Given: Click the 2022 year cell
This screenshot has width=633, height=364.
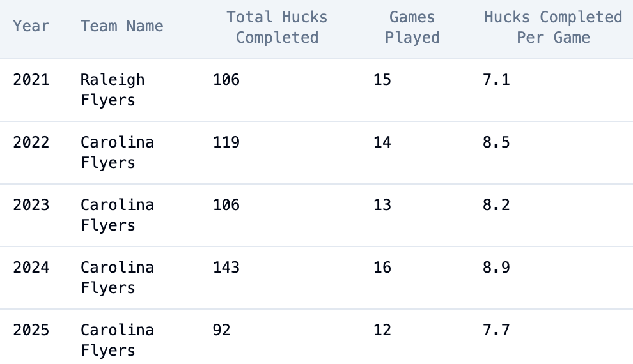Looking at the screenshot, I should click(x=31, y=142).
